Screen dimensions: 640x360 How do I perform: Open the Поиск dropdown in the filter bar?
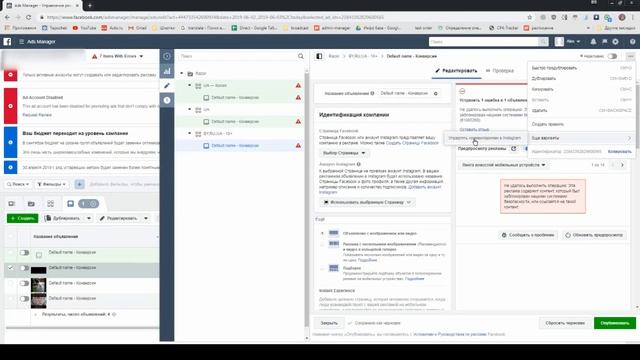[x=18, y=184]
